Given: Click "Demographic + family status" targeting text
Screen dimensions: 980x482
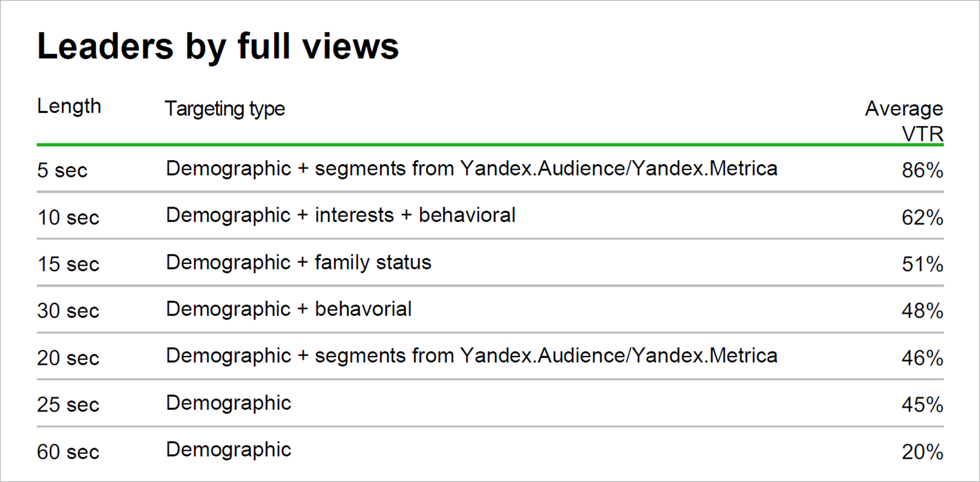Looking at the screenshot, I should (x=298, y=262).
